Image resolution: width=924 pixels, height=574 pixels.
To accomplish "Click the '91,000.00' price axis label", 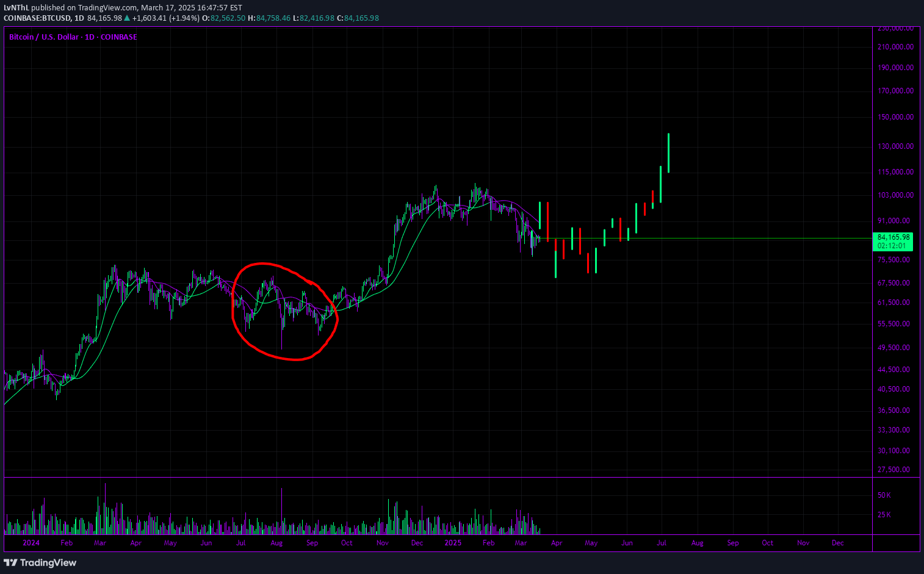I will [893, 221].
